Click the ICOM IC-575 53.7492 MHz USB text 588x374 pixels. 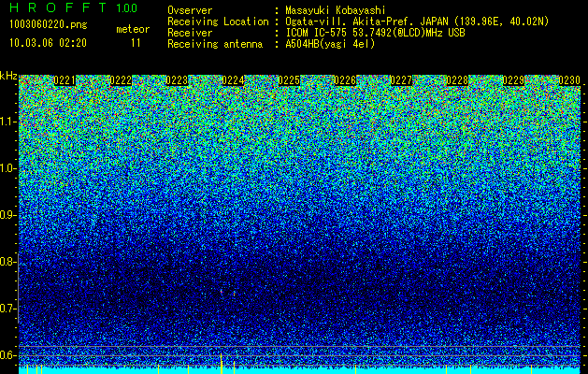point(376,33)
